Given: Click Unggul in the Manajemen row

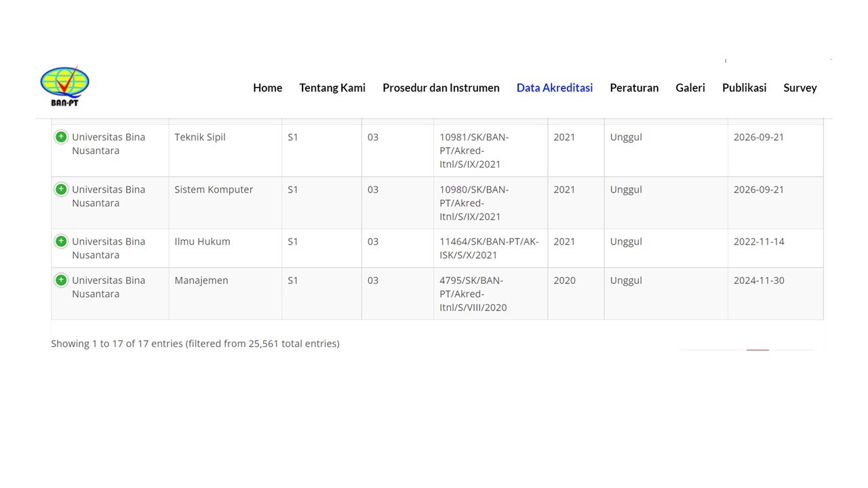Looking at the screenshot, I should click(626, 281).
